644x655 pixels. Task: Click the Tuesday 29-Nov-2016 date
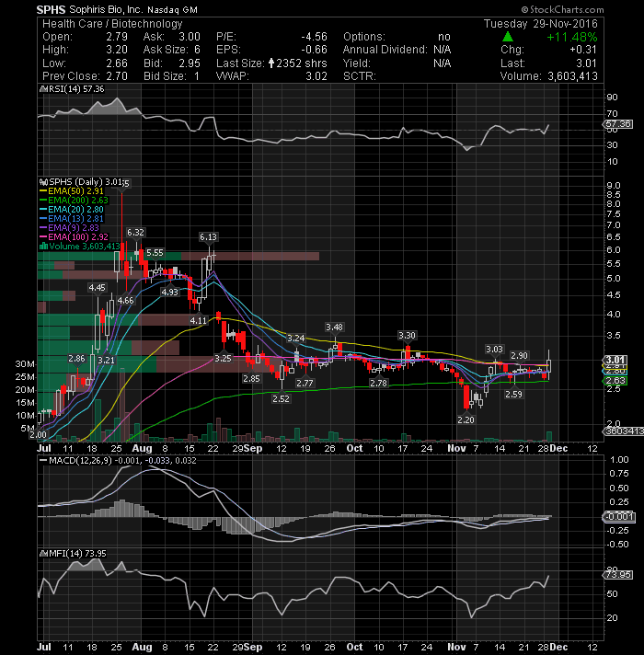pos(541,24)
